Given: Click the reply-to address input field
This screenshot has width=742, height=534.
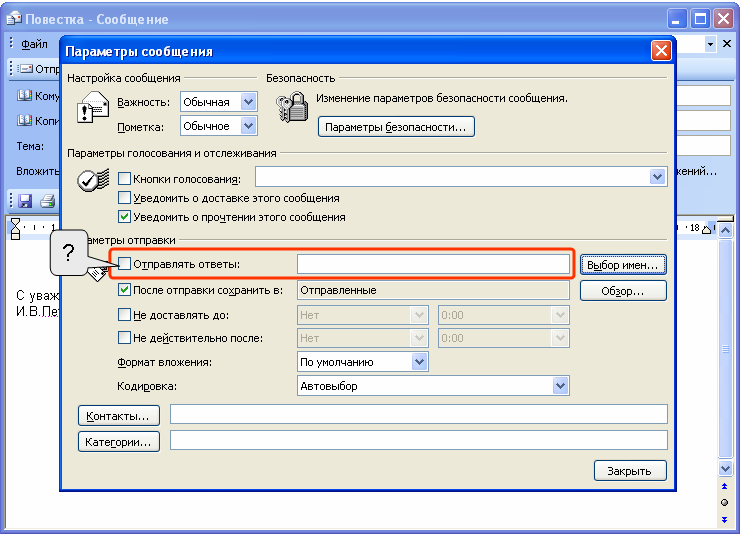Looking at the screenshot, I should tap(433, 264).
